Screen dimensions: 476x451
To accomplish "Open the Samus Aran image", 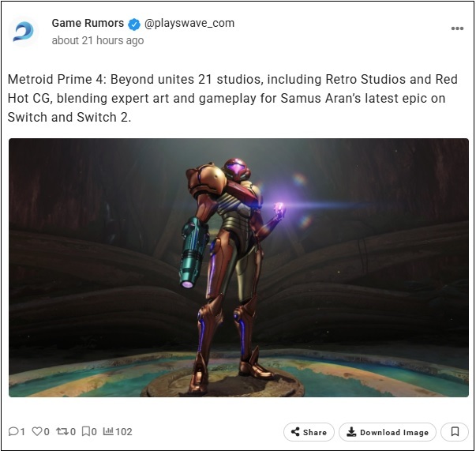I will (x=238, y=268).
